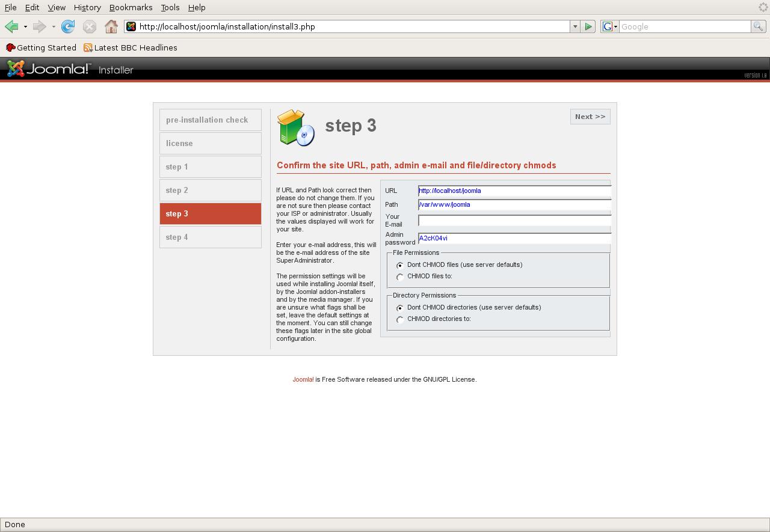770x532 pixels.
Task: Click the 'Done' status bar text
Action: 15,524
